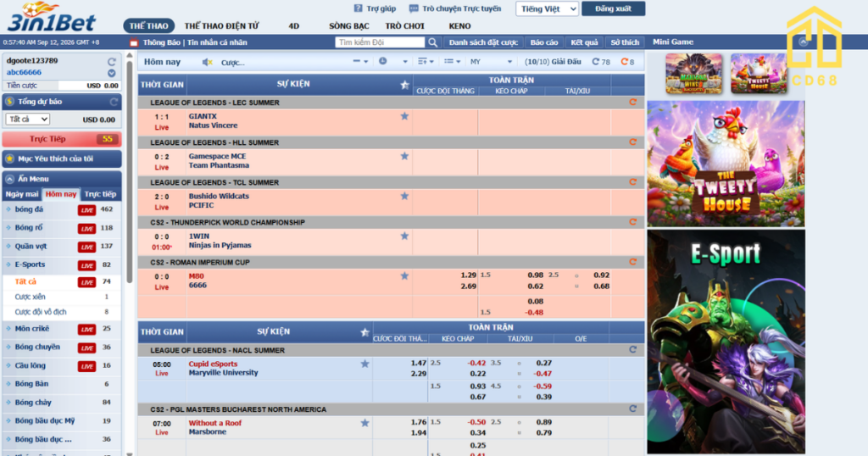Open Mục Yêu thích của tôi favorites

(x=62, y=158)
